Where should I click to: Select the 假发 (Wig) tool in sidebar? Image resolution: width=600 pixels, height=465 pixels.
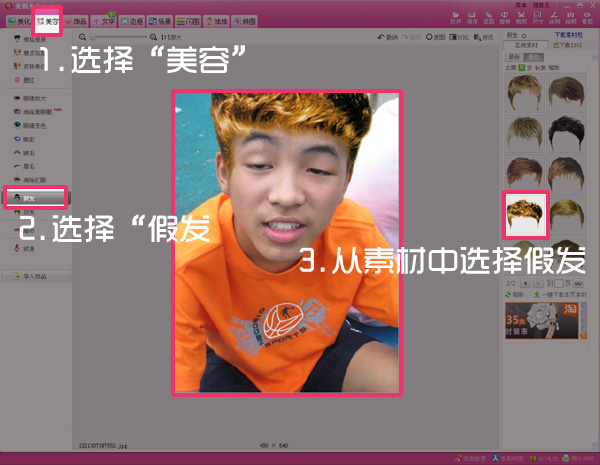coord(34,198)
